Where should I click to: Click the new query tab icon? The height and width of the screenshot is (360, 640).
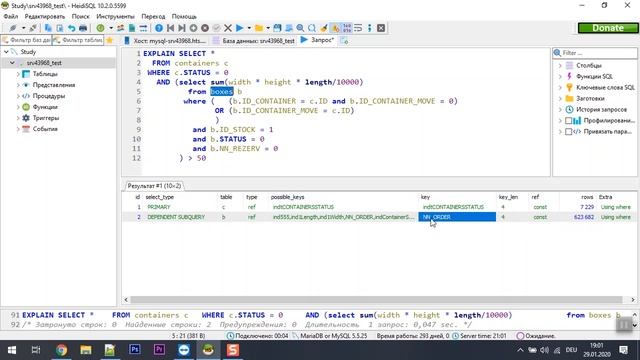344,40
